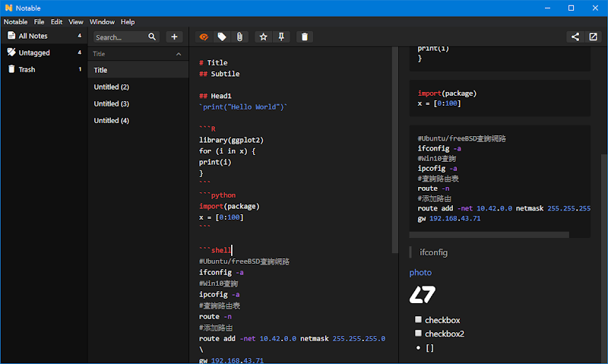Open the View menu
This screenshot has height=364, width=608.
[75, 22]
